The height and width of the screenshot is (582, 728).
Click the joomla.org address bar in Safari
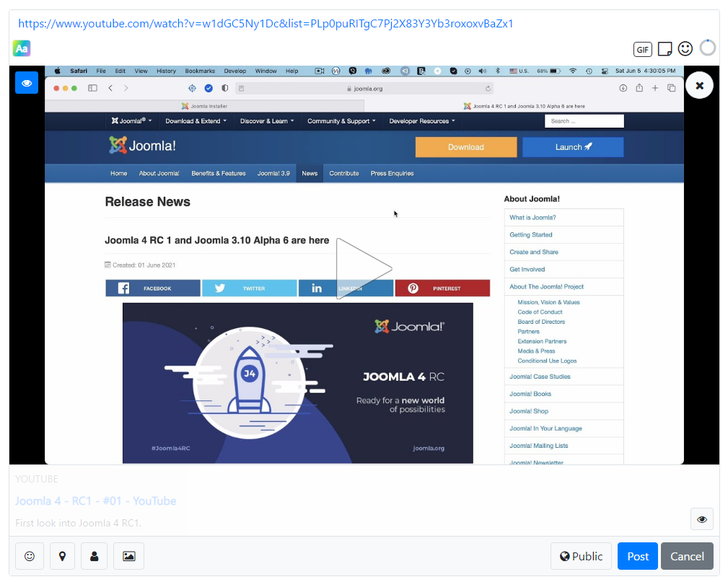pos(364,88)
